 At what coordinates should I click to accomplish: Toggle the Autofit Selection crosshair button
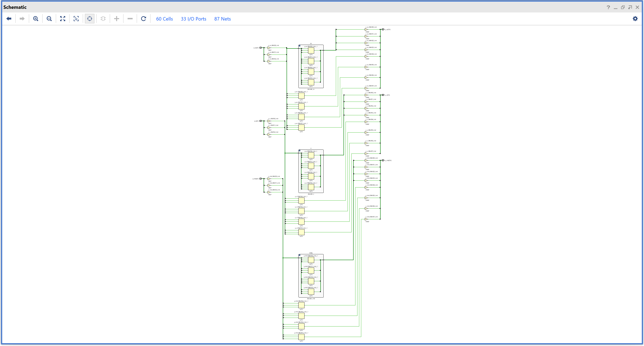[x=90, y=19]
